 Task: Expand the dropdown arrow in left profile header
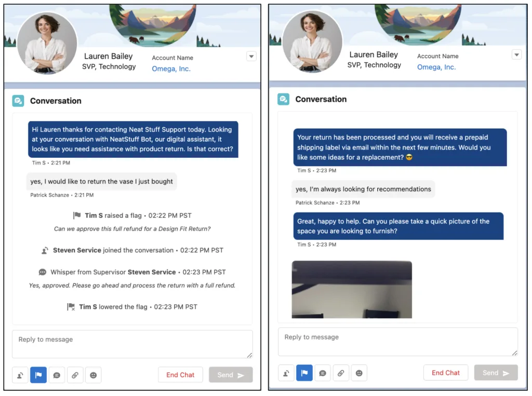251,57
